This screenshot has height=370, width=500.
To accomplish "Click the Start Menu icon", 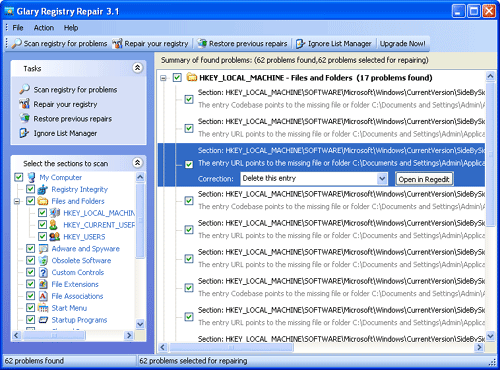I will tap(43, 308).
